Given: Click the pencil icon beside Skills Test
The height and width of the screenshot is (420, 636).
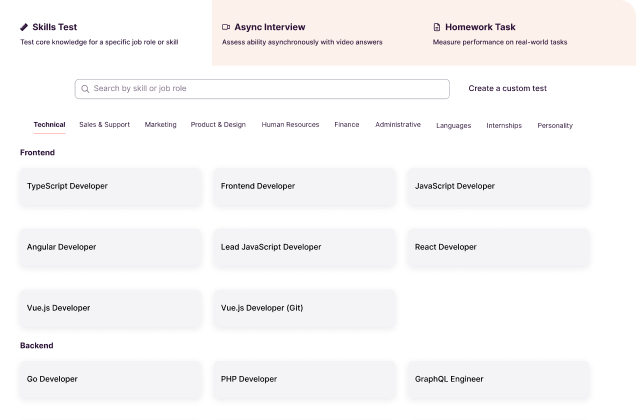Looking at the screenshot, I should [24, 27].
